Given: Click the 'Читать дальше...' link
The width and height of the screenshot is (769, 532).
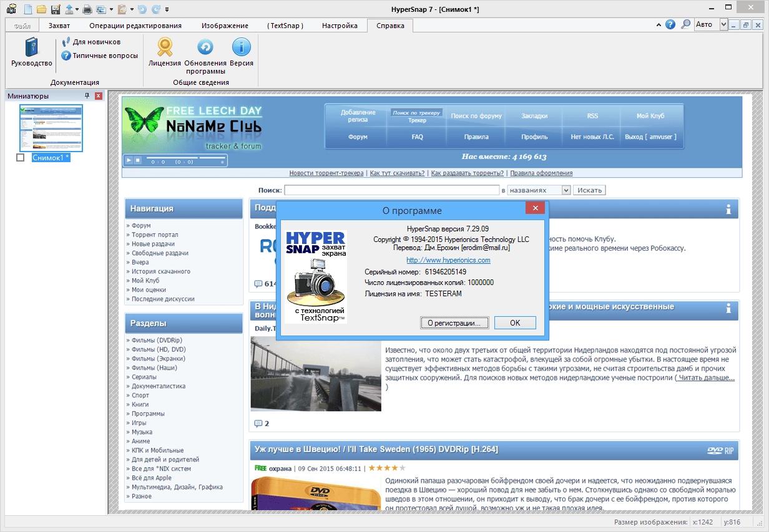Looking at the screenshot, I should 706,378.
